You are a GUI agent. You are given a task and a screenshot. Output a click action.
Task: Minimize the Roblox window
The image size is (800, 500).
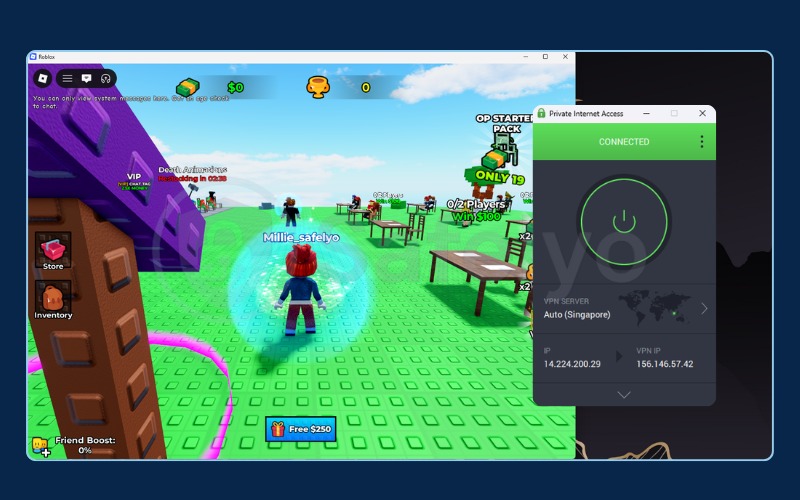tap(526, 57)
